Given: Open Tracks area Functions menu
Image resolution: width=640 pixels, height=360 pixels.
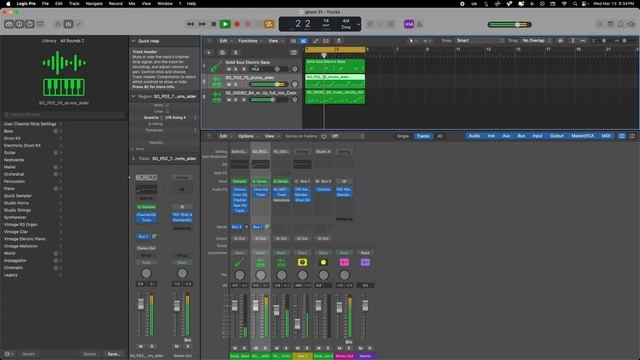Looking at the screenshot, I should coord(250,41).
